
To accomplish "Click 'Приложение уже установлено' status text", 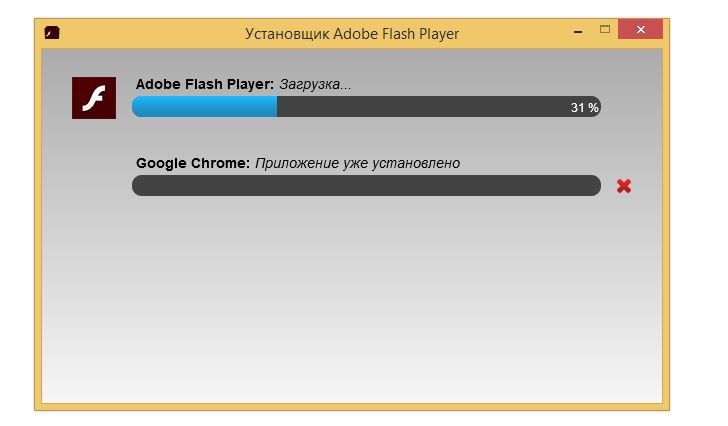I will point(358,163).
